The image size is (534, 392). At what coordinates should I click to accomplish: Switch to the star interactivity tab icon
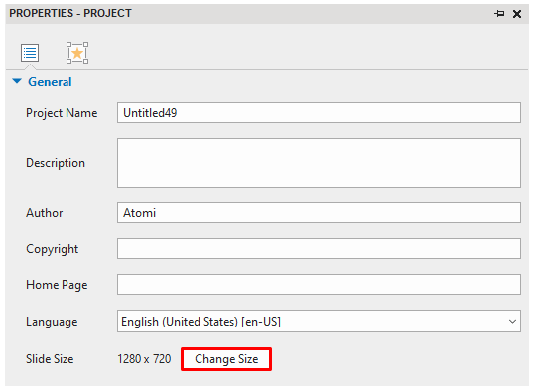tap(77, 53)
